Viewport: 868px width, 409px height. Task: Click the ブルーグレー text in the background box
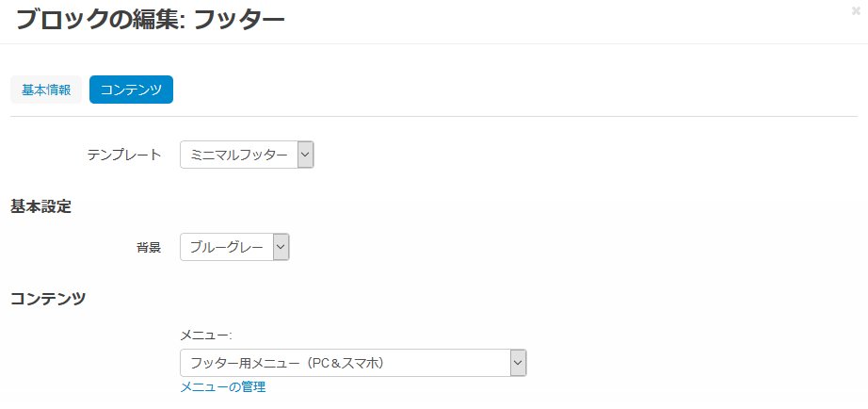(226, 247)
